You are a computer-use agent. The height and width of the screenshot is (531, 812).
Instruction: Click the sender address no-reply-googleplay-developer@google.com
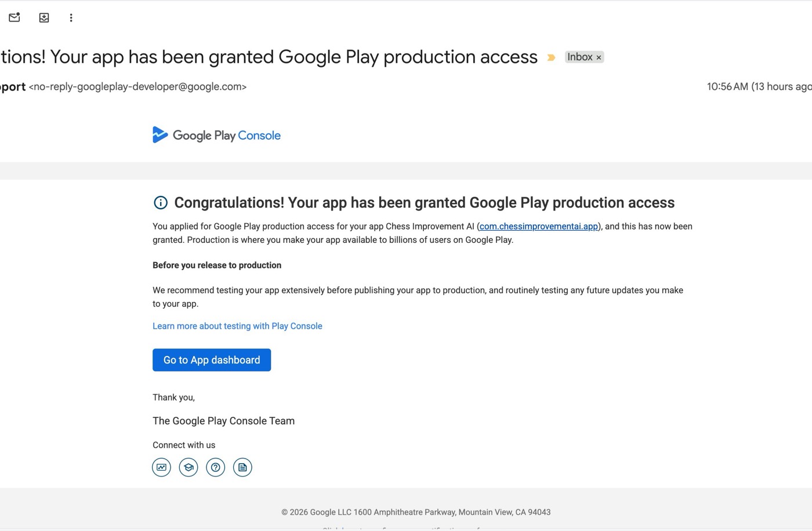tap(137, 86)
